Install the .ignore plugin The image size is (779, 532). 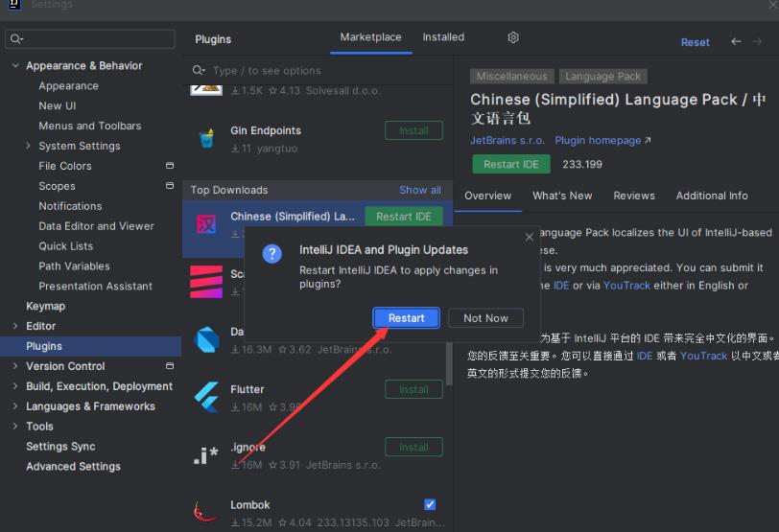pos(413,447)
